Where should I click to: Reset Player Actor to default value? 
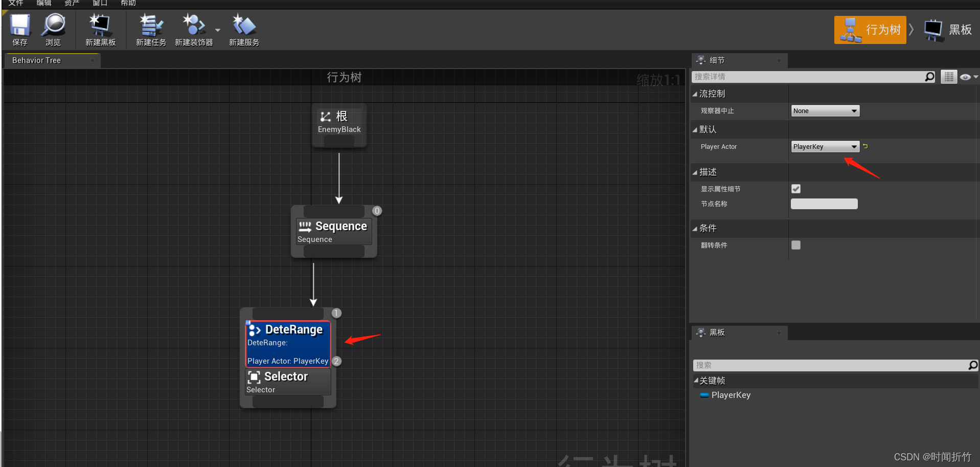865,146
